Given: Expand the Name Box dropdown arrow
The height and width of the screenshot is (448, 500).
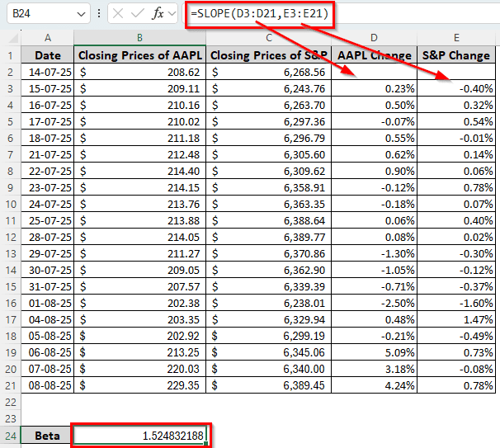Looking at the screenshot, I should (x=80, y=14).
